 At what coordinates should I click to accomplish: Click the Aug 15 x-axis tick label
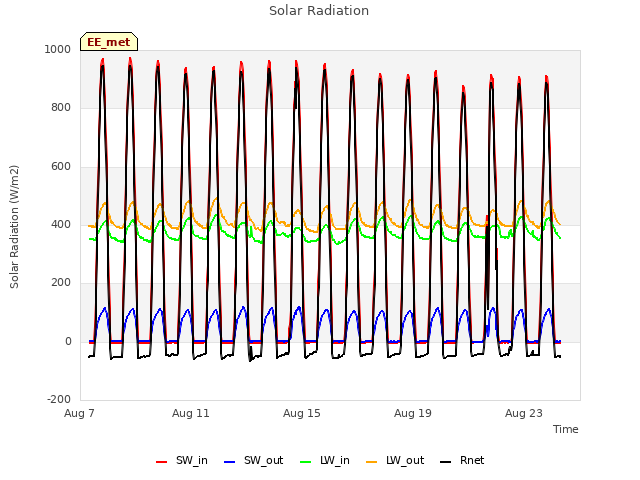(x=302, y=413)
